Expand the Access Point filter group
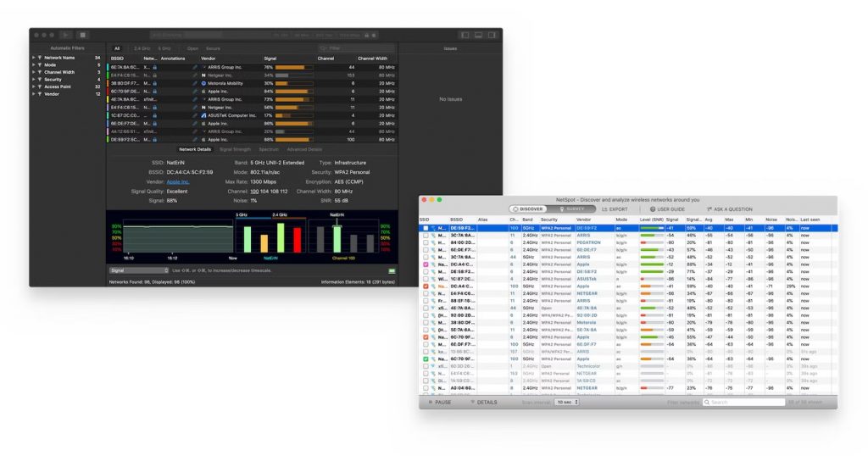 [x=34, y=86]
